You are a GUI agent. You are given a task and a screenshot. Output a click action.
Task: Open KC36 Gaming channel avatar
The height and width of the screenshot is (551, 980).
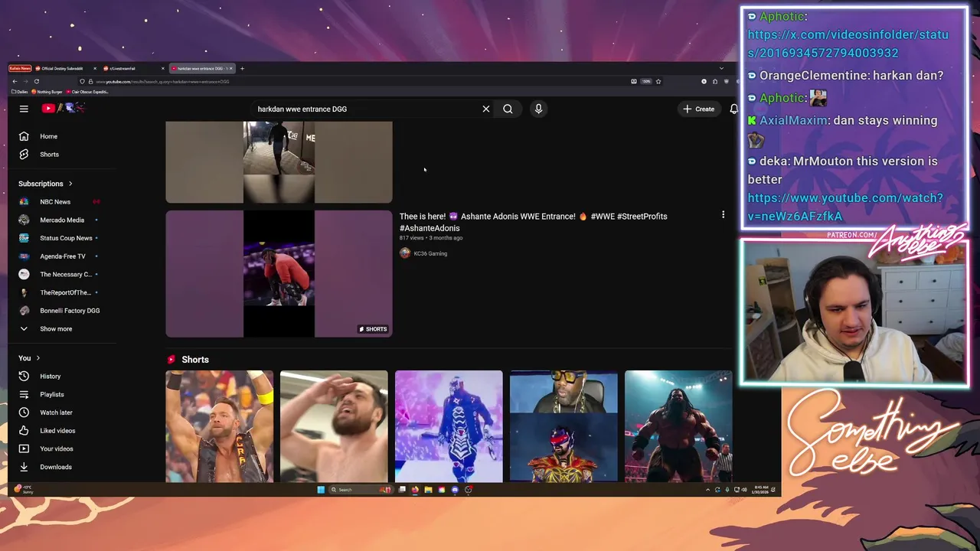pos(405,253)
